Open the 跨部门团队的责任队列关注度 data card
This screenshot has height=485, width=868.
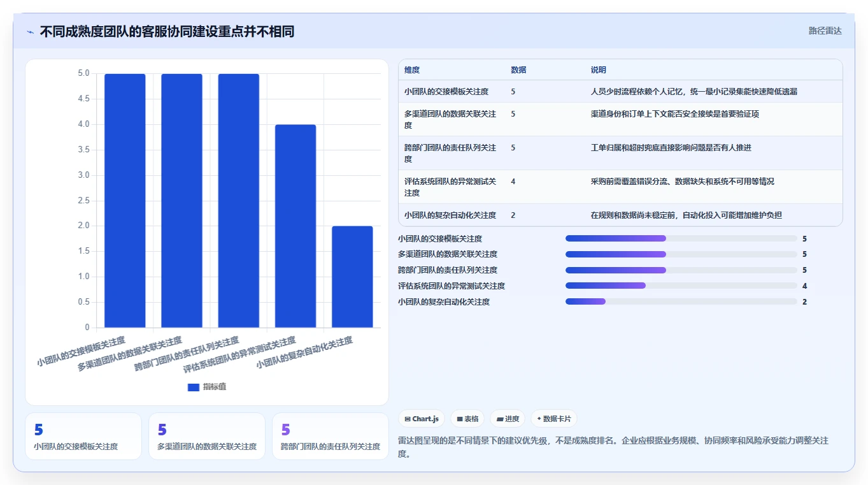[331, 436]
